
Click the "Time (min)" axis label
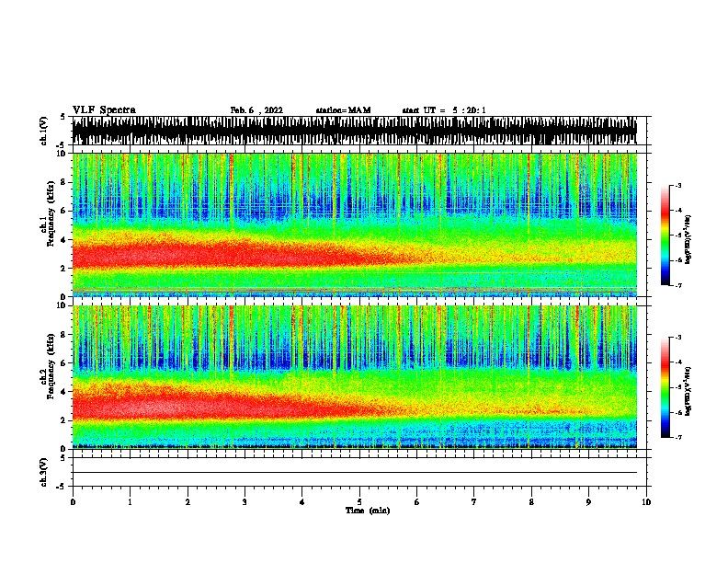coord(368,511)
